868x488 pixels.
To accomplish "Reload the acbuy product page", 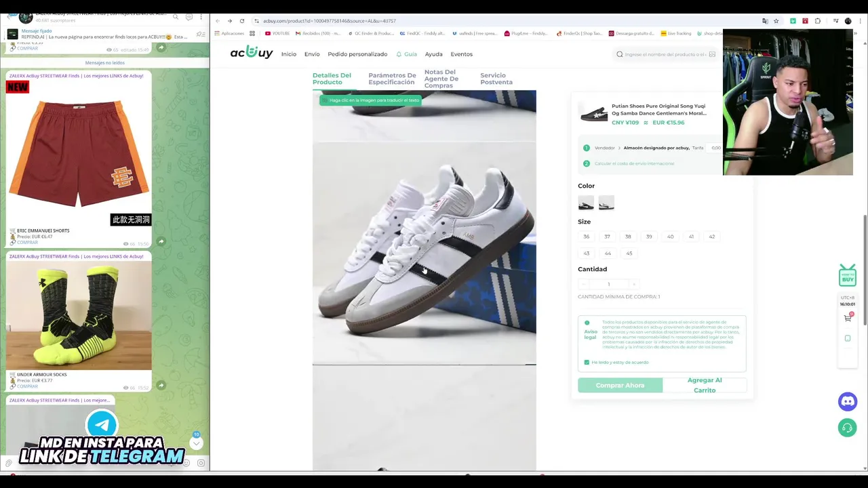I will click(x=242, y=21).
